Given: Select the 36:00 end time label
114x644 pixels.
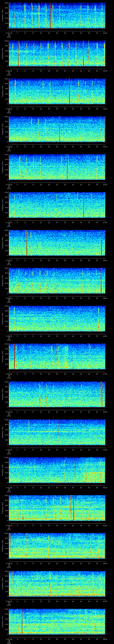Looking at the screenshot, I should pos(105,184).
